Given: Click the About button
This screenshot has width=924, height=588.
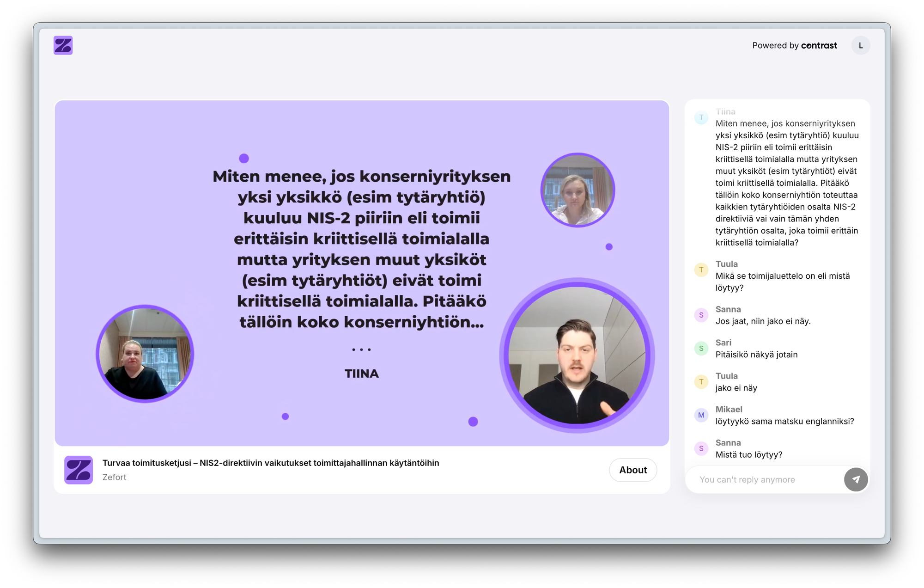Looking at the screenshot, I should (x=632, y=470).
